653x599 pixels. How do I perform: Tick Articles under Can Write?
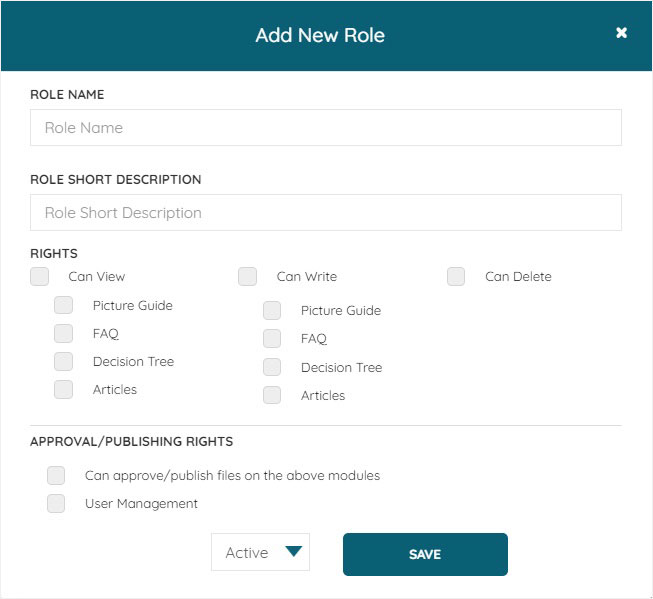[272, 395]
